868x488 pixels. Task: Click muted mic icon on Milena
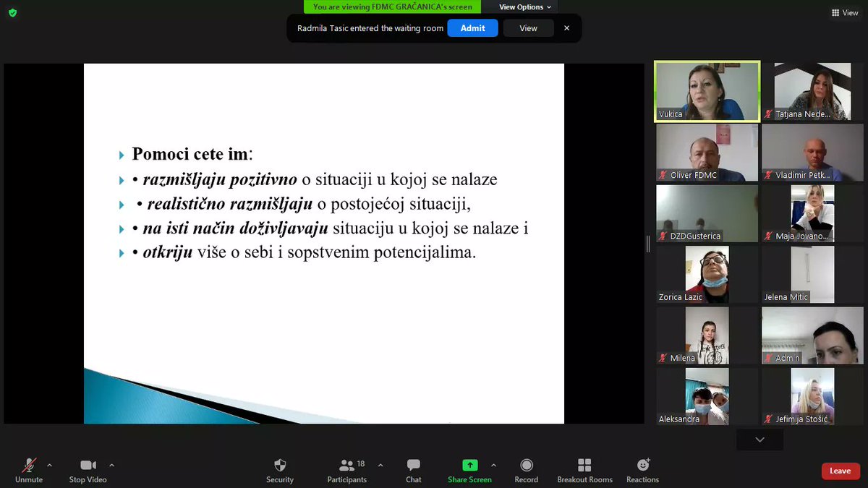click(x=663, y=359)
